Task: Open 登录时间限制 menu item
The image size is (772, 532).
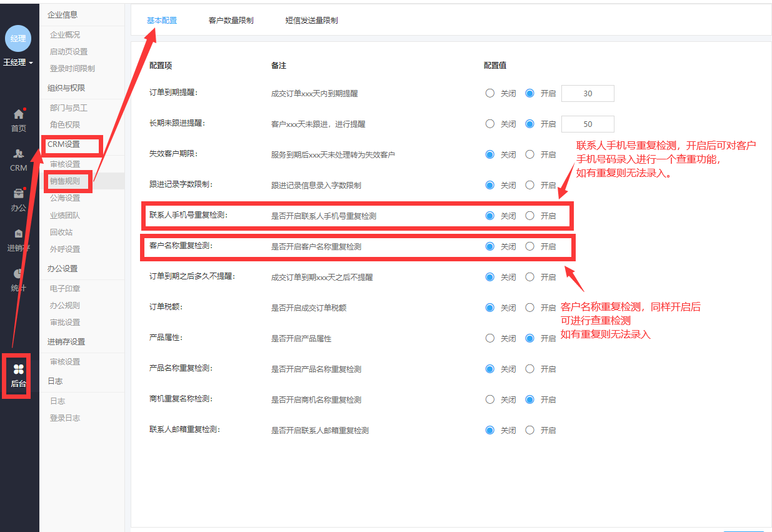Action: click(73, 69)
